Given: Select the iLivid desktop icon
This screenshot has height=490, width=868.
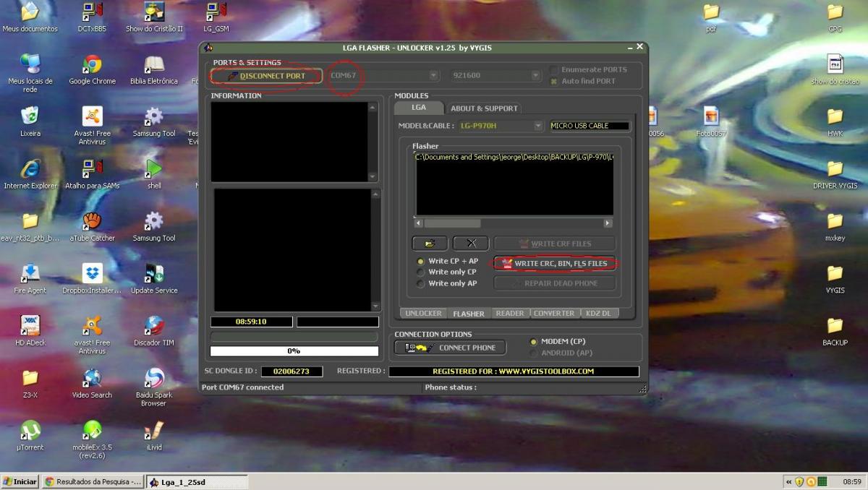Looking at the screenshot, I should click(154, 435).
